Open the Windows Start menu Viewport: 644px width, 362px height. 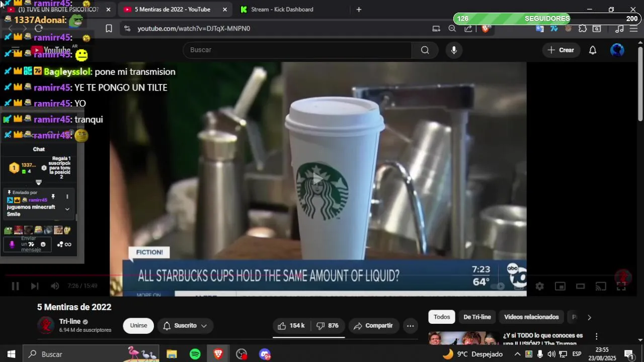coord(11,354)
